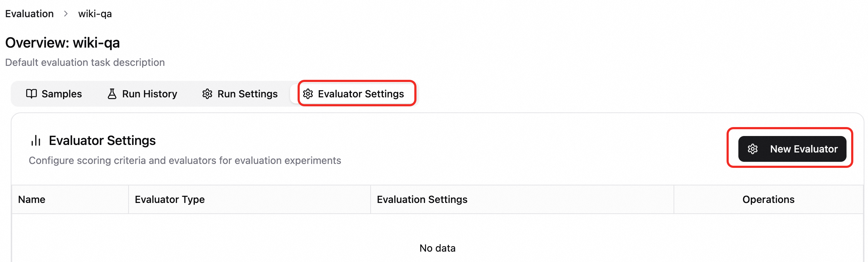Click the flask icon beside Run History
The width and height of the screenshot is (868, 262).
[112, 94]
